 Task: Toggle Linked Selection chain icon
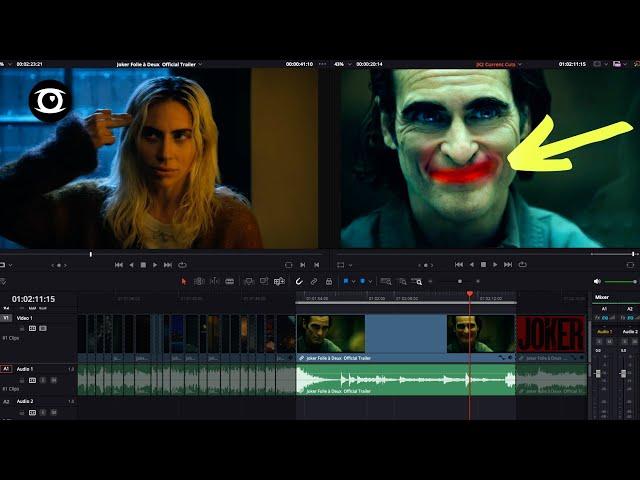(314, 281)
